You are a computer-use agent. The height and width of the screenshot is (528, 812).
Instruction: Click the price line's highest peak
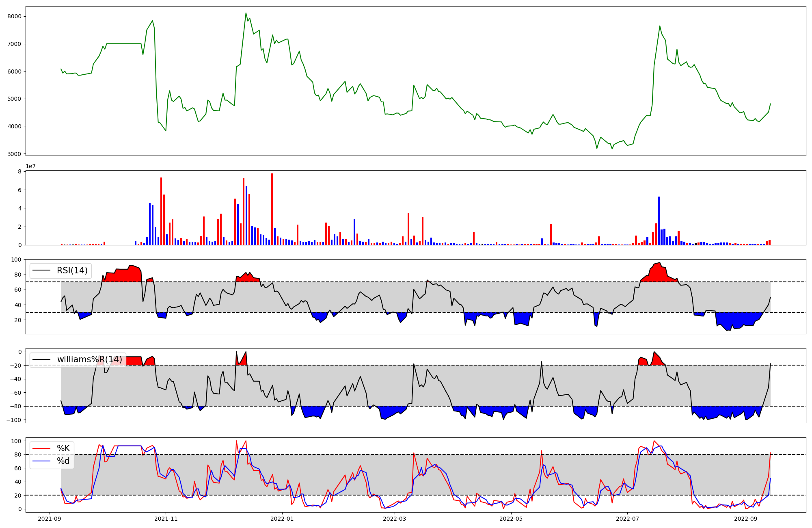(246, 13)
